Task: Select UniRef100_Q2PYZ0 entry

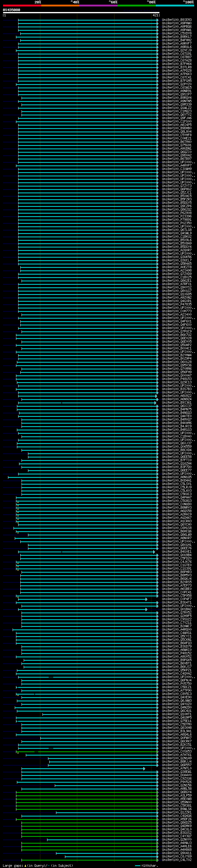Action: click(177, 84)
